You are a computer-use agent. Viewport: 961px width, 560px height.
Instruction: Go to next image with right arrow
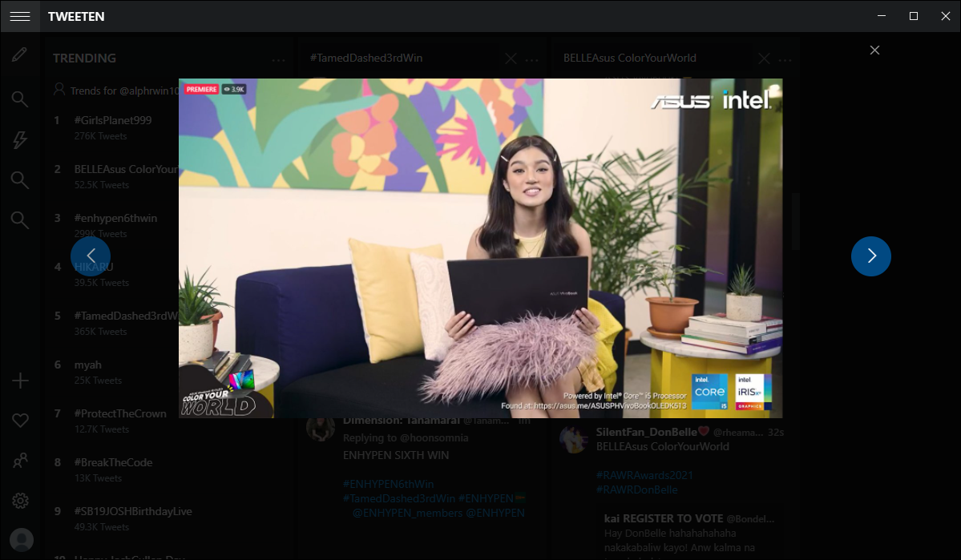click(870, 256)
